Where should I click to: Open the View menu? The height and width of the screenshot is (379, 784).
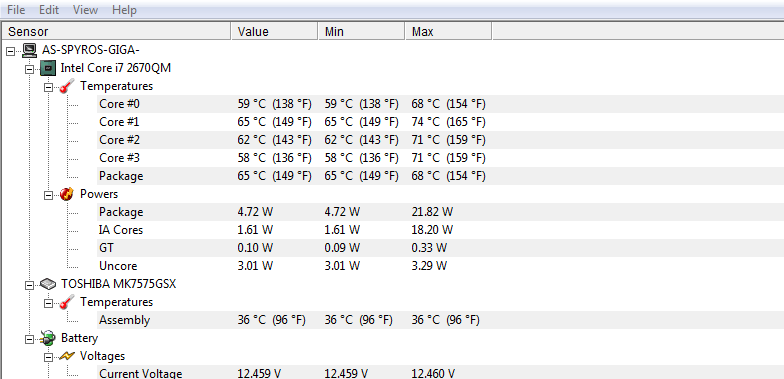[86, 10]
